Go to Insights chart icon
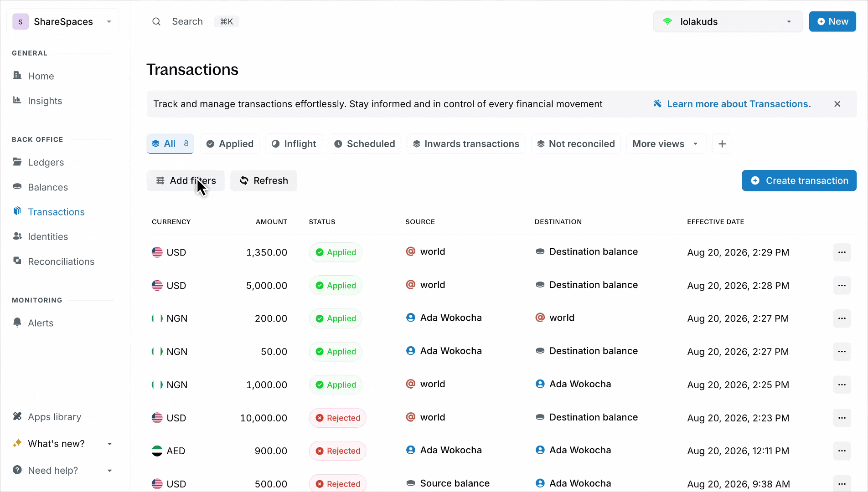Viewport: 868px width, 492px height. point(17,100)
